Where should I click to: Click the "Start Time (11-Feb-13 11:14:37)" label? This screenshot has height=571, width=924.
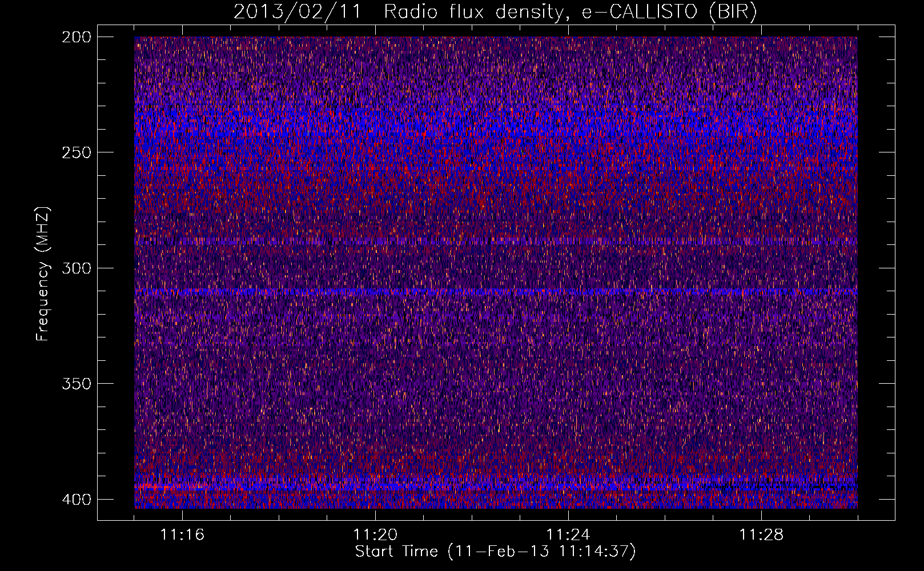coord(495,552)
